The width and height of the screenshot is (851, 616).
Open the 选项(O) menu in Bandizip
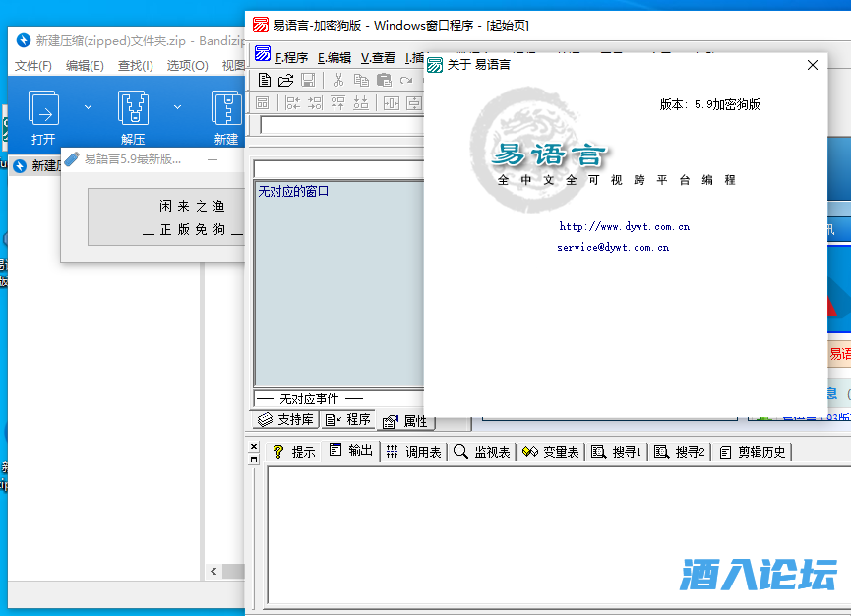coord(187,66)
